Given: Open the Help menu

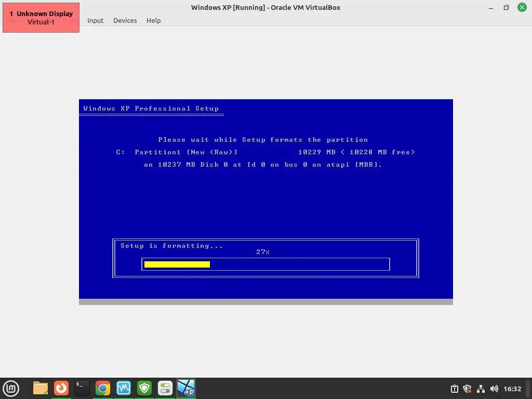Looking at the screenshot, I should 153,20.
